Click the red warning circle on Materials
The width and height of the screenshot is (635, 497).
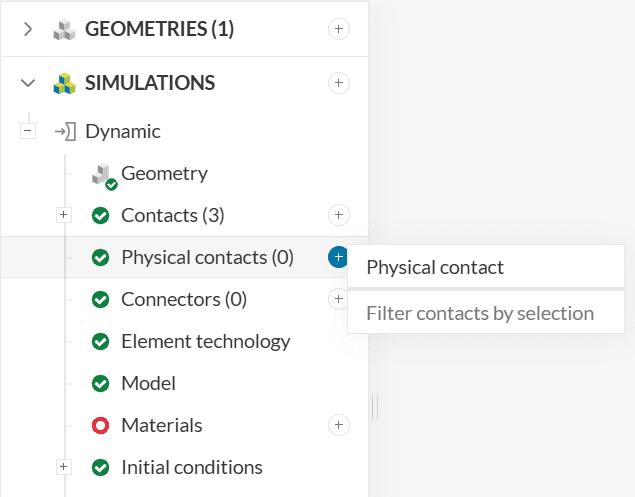(x=100, y=426)
